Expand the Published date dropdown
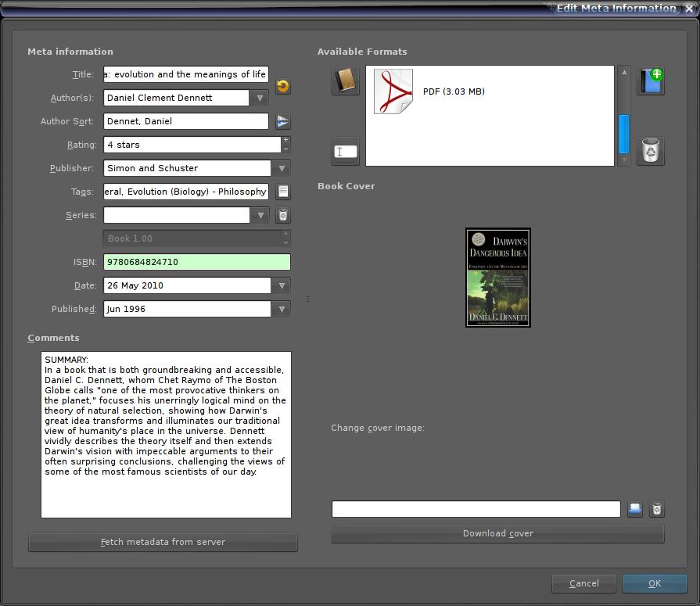Screen dimensions: 700x606 coord(282,309)
